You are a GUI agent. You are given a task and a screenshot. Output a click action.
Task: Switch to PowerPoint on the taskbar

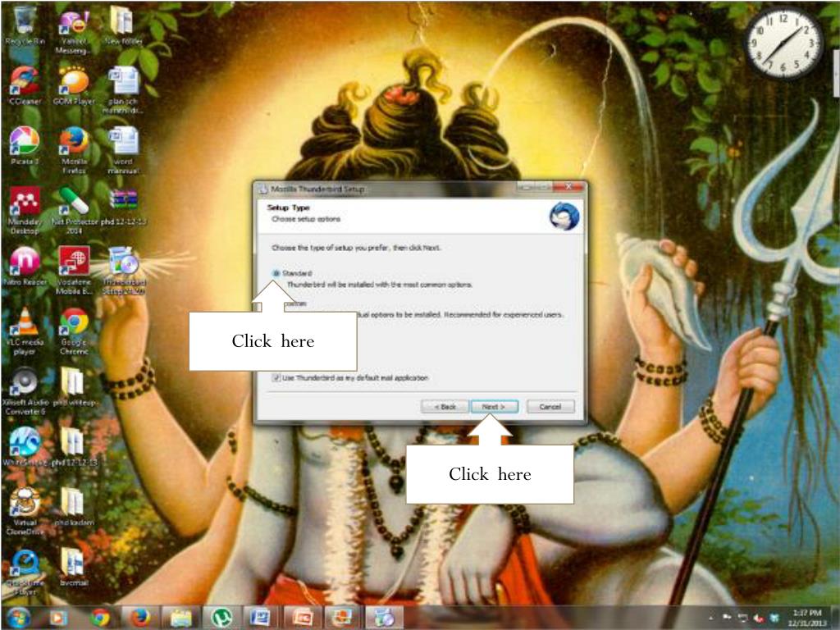pyautogui.click(x=302, y=618)
